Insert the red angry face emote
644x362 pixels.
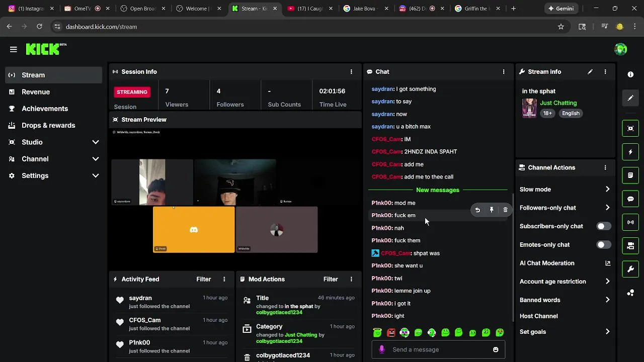tap(391, 332)
